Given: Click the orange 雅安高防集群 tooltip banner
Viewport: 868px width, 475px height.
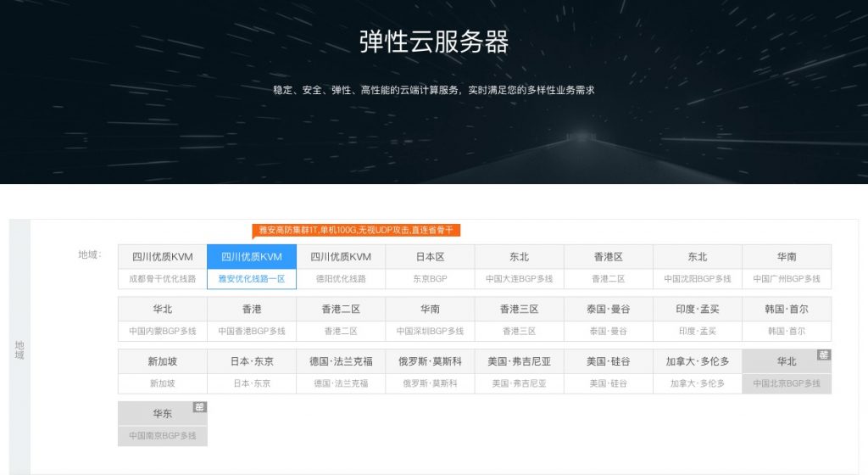Looking at the screenshot, I should point(356,231).
